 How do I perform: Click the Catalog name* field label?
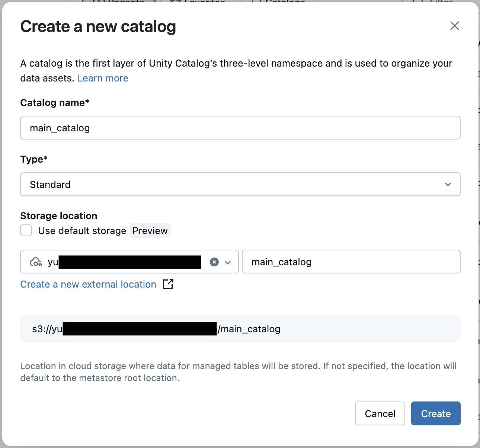[55, 103]
